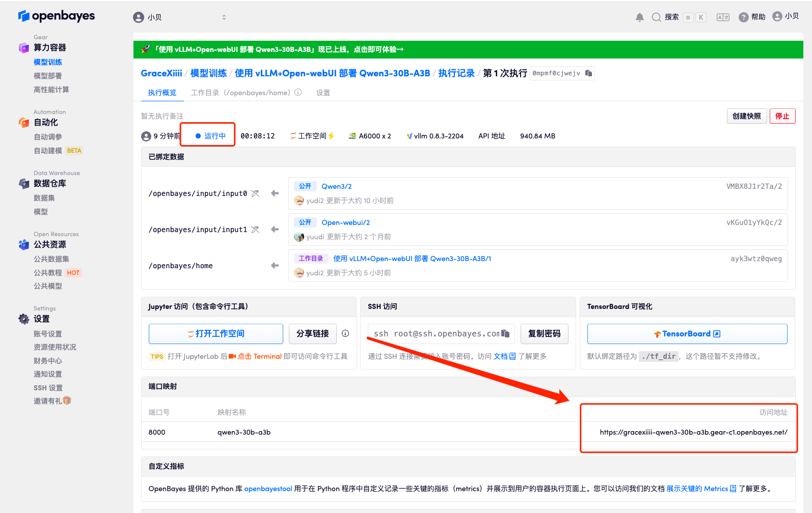Image resolution: width=812 pixels, height=513 pixels.
Task: Open 财务中心 in sidebar
Action: point(48,361)
